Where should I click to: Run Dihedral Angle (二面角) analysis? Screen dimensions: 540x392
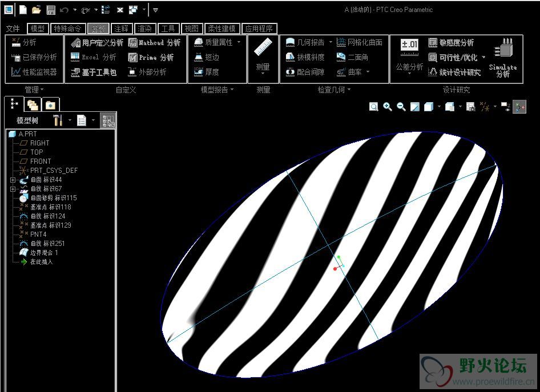coord(353,57)
